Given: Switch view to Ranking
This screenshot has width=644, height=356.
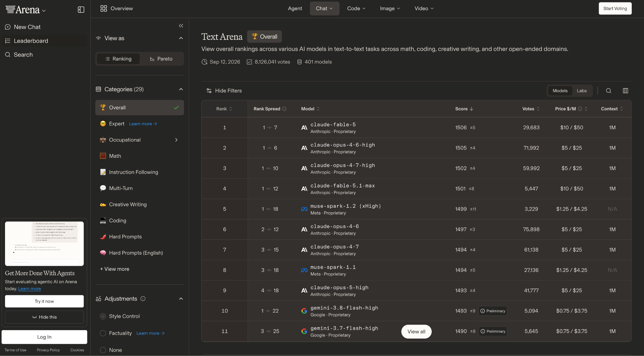Looking at the screenshot, I should [x=118, y=59].
